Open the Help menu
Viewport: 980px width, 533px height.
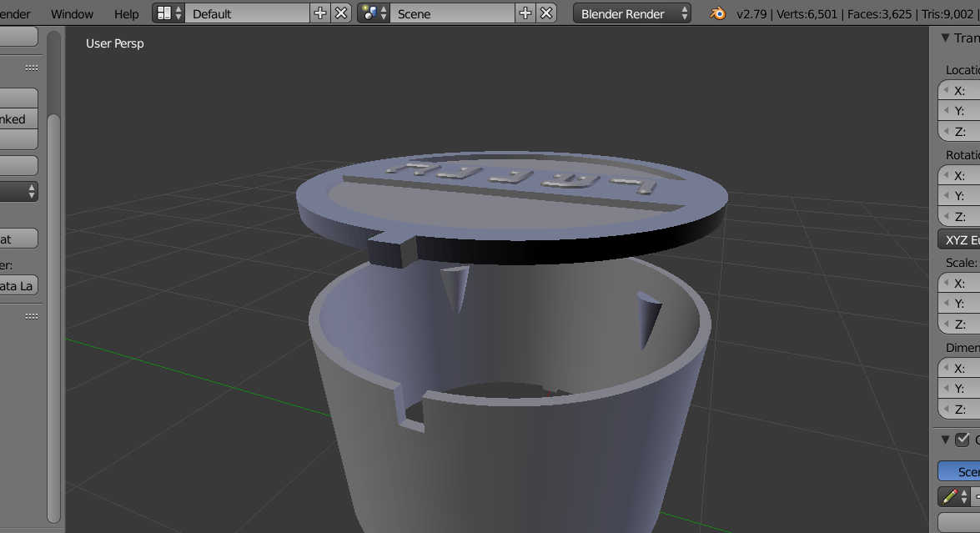tap(126, 13)
